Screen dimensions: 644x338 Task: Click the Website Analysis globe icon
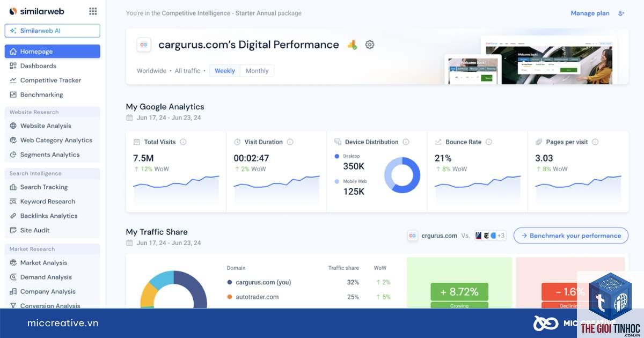[13, 126]
